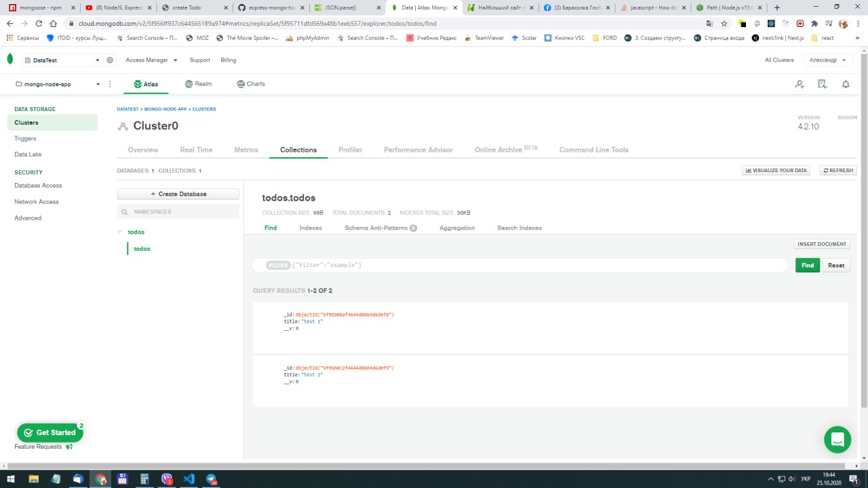Viewport: 868px width, 488px height.
Task: Switch to the Realm tab
Action: (198, 84)
